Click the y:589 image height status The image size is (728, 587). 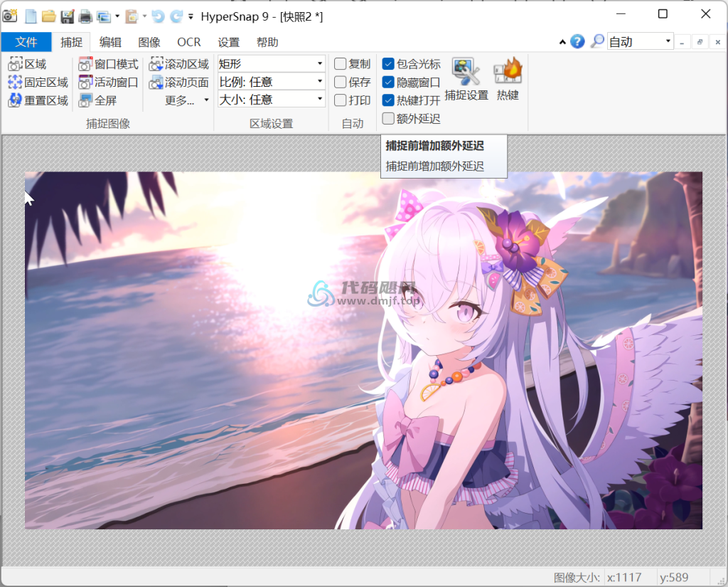click(x=674, y=578)
